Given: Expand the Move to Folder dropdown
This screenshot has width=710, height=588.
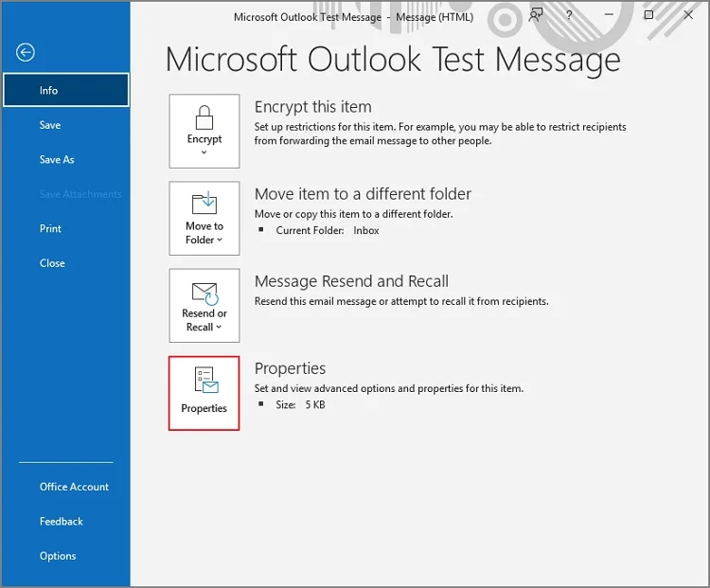Looking at the screenshot, I should tap(204, 219).
